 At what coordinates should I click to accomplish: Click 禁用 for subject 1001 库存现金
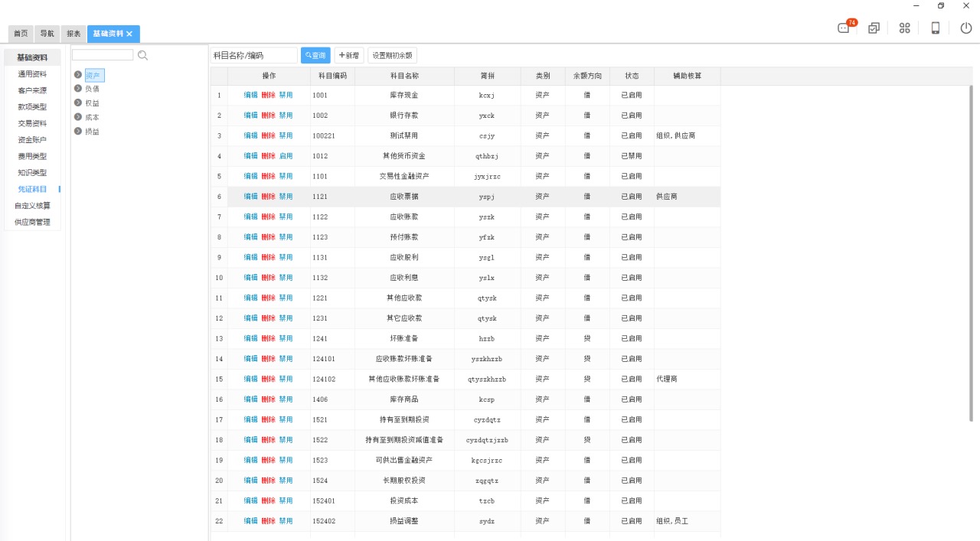pos(286,96)
